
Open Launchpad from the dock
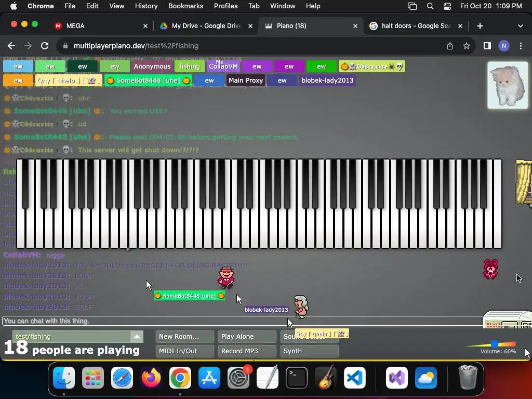pos(93,378)
